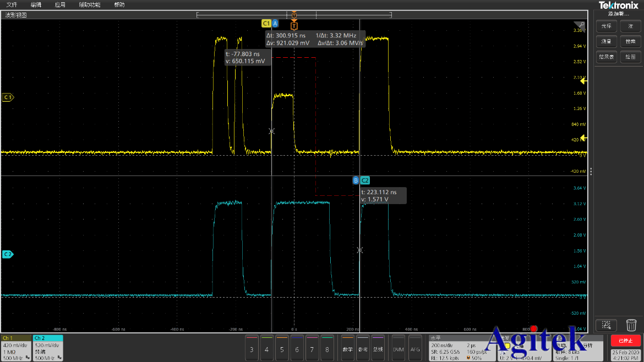Select the cyan C2 channel handle at left edge
This screenshot has height=362, width=644.
click(x=8, y=254)
